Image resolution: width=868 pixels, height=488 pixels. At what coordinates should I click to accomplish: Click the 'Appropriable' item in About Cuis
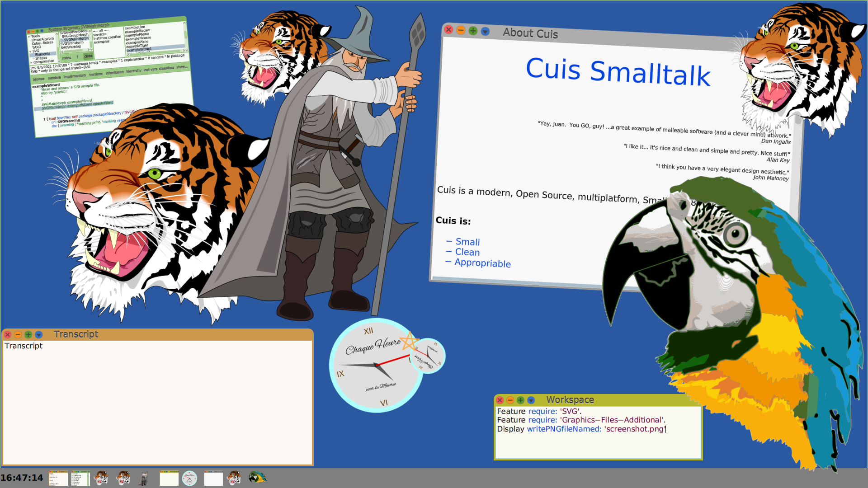click(x=482, y=263)
